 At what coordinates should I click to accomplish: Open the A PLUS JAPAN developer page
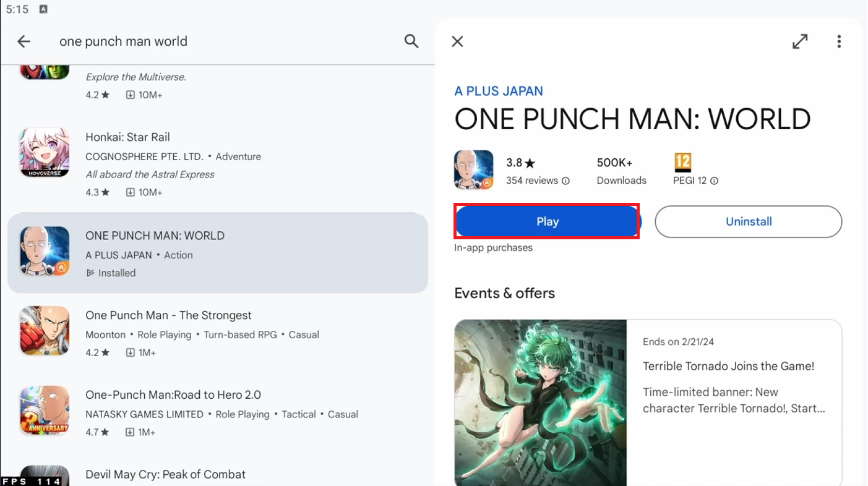click(499, 90)
